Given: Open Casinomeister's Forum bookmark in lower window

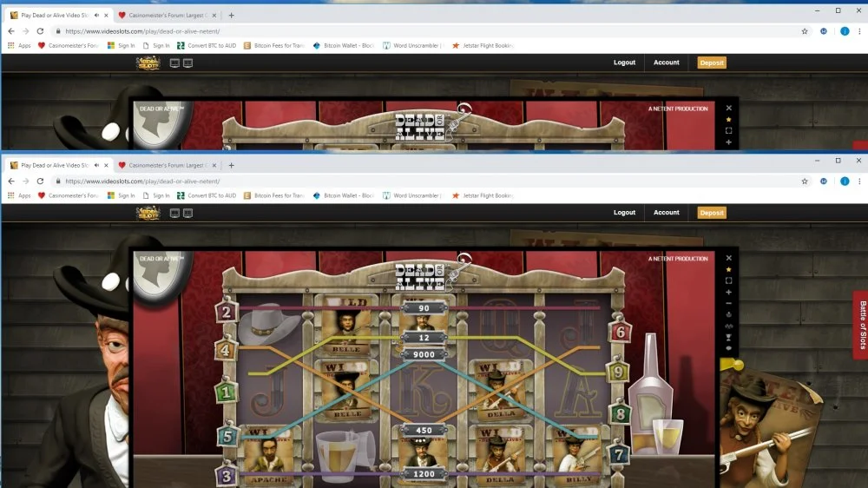Looking at the screenshot, I should click(68, 195).
